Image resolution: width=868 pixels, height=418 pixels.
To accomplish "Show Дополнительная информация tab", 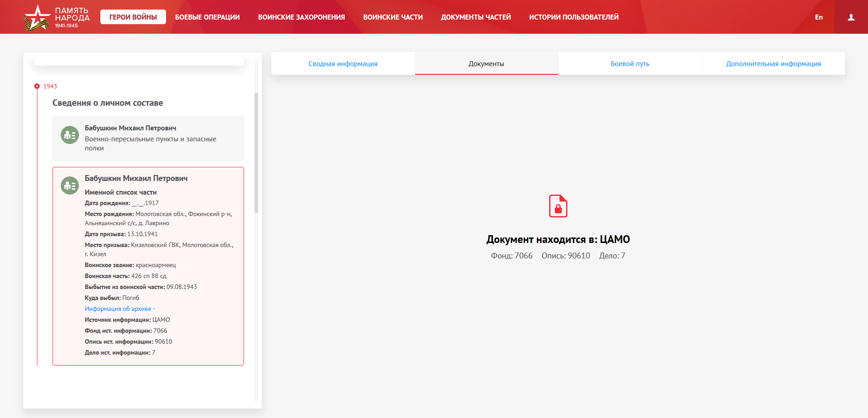I will [773, 64].
